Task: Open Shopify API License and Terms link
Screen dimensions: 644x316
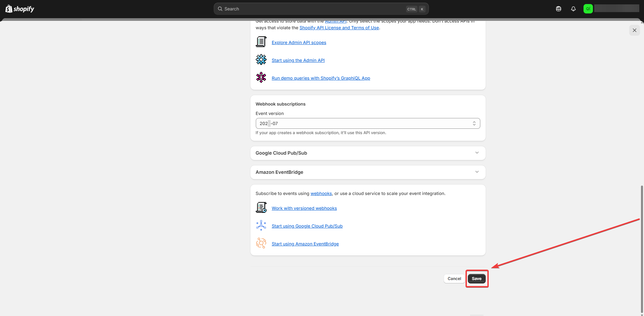Action: [x=339, y=28]
